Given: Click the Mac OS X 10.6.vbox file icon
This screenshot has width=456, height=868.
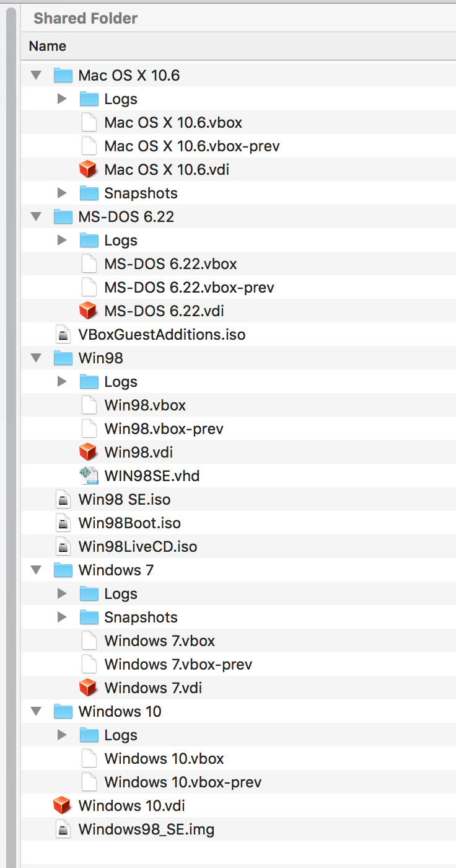Looking at the screenshot, I should [89, 122].
